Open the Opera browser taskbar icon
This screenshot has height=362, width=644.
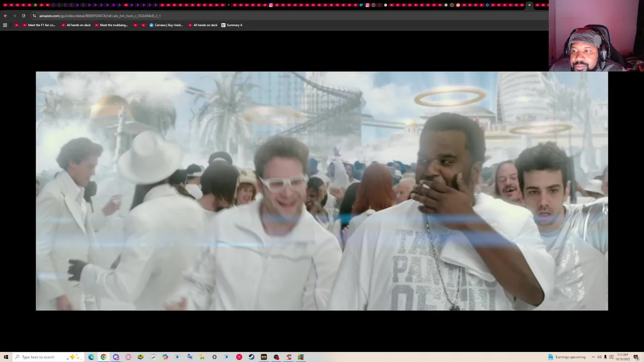pos(128,357)
